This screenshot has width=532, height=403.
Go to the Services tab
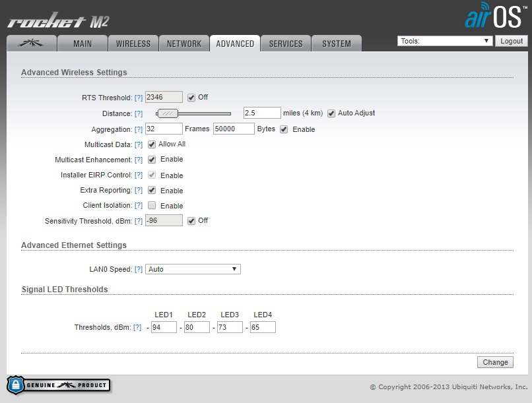click(x=285, y=44)
